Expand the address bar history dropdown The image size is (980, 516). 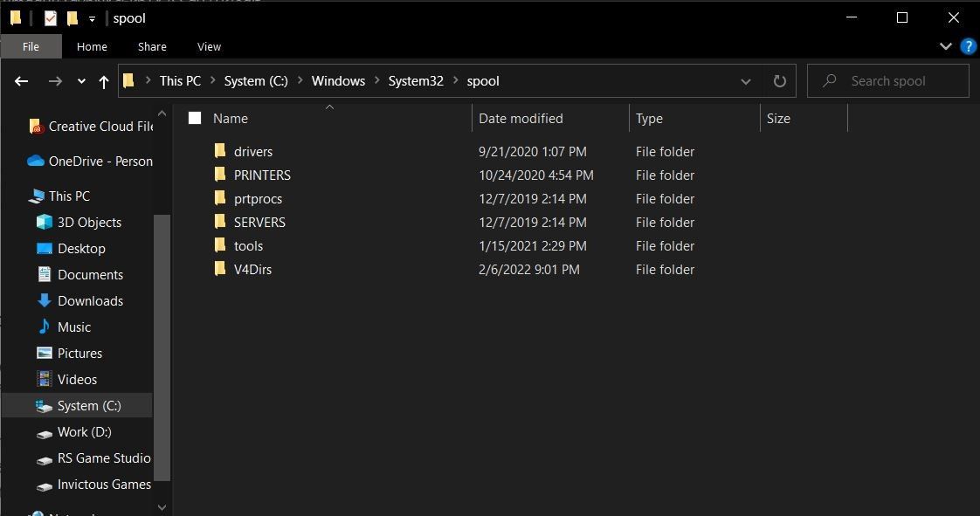coord(746,81)
